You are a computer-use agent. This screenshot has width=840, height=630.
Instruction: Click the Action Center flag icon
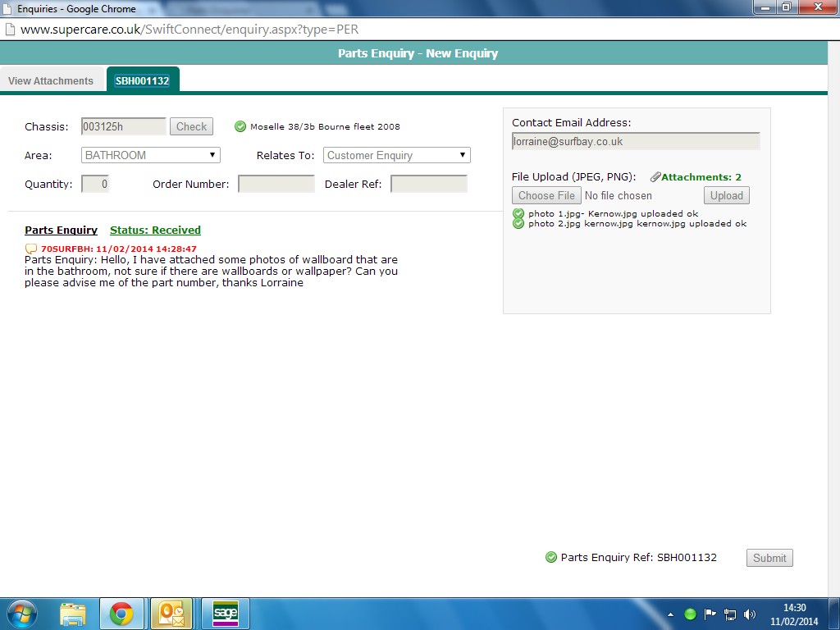point(710,614)
